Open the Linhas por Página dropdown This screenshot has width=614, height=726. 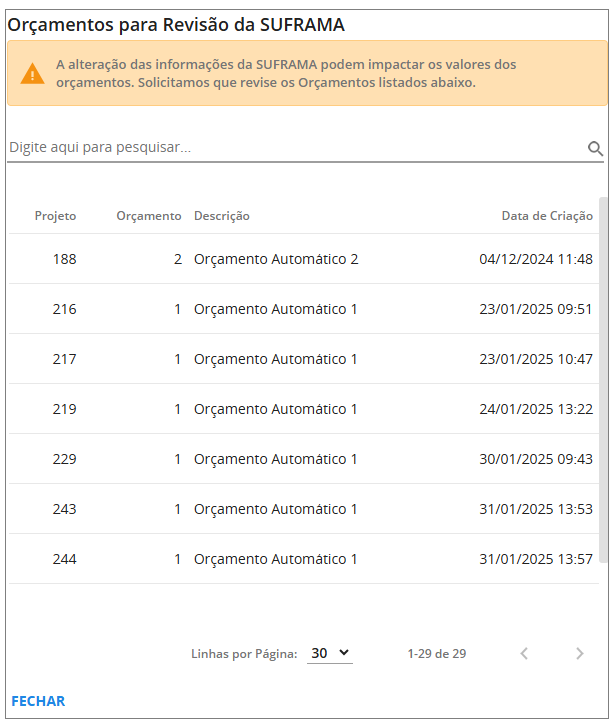click(330, 653)
